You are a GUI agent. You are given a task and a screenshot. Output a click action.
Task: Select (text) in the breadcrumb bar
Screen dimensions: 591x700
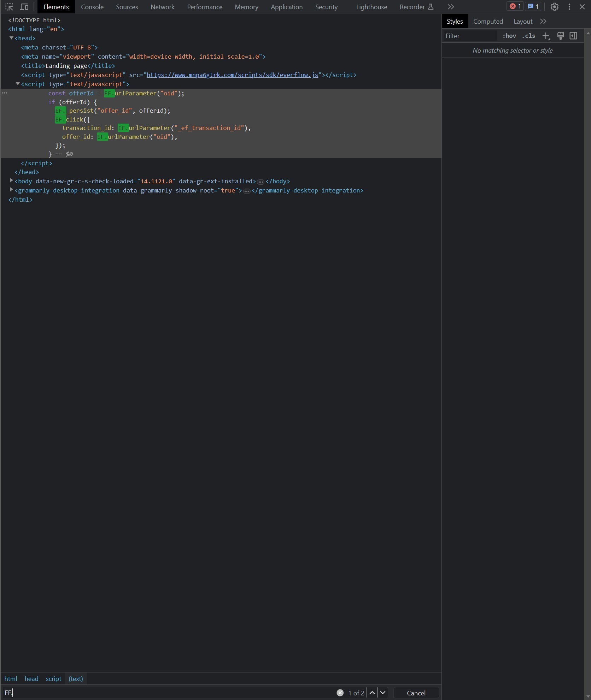click(x=76, y=678)
